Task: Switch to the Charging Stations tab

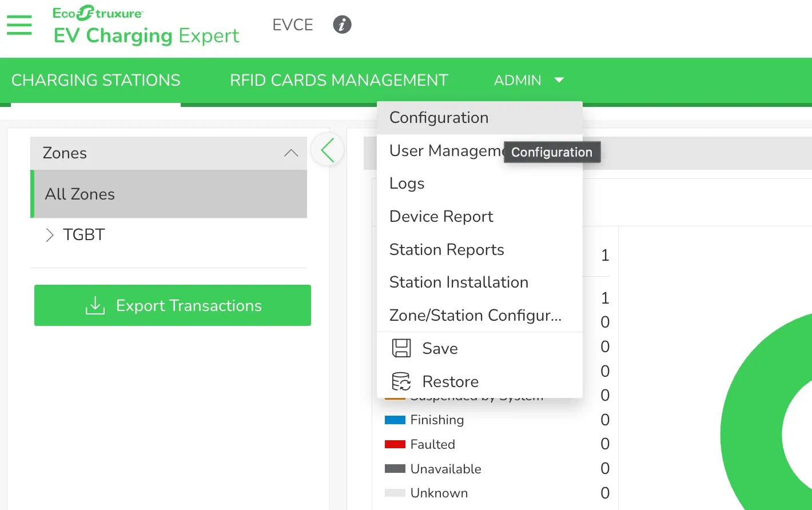Action: coord(96,81)
